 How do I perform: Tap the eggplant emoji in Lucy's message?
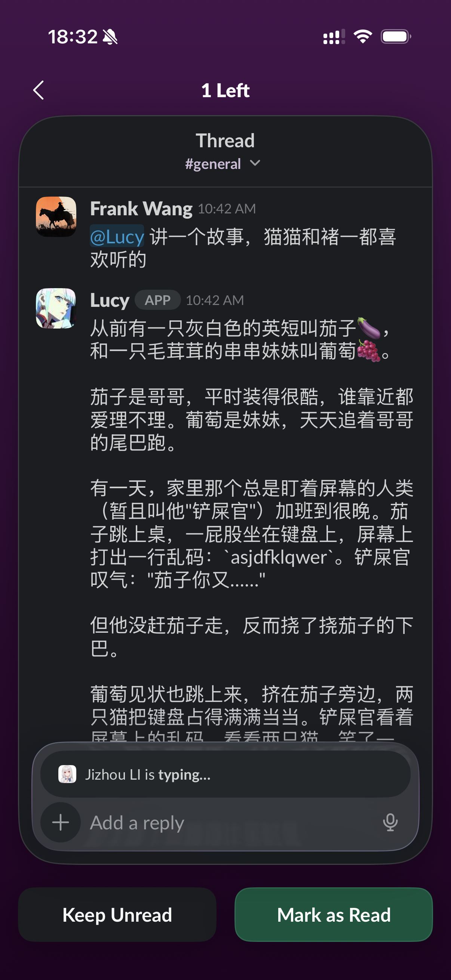[368, 328]
